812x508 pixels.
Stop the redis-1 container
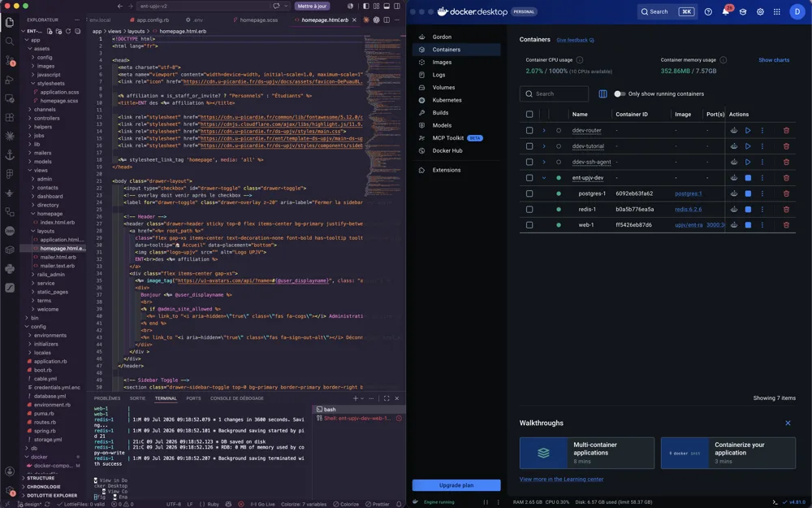tap(748, 210)
